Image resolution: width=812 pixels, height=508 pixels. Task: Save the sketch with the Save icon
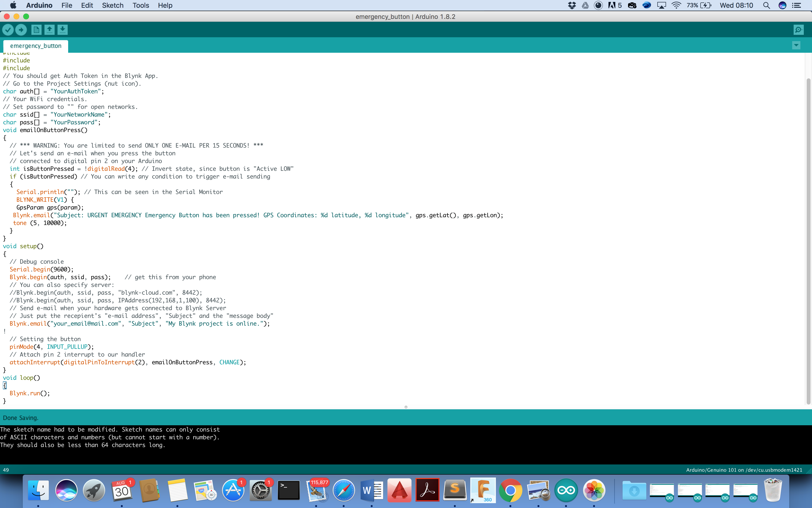tap(62, 30)
